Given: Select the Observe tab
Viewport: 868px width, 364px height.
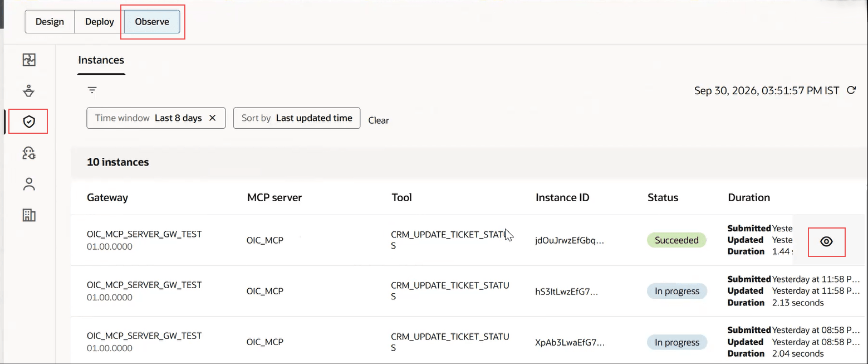Looking at the screenshot, I should (152, 22).
